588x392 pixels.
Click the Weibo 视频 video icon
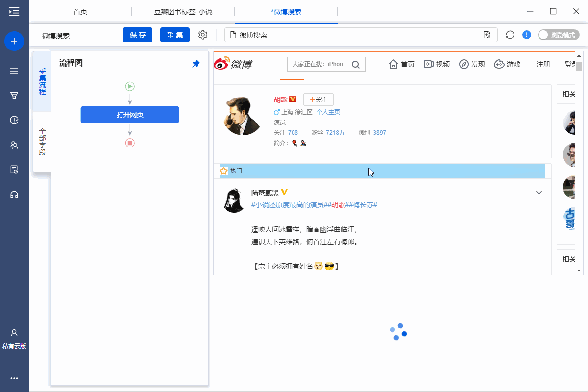click(428, 64)
